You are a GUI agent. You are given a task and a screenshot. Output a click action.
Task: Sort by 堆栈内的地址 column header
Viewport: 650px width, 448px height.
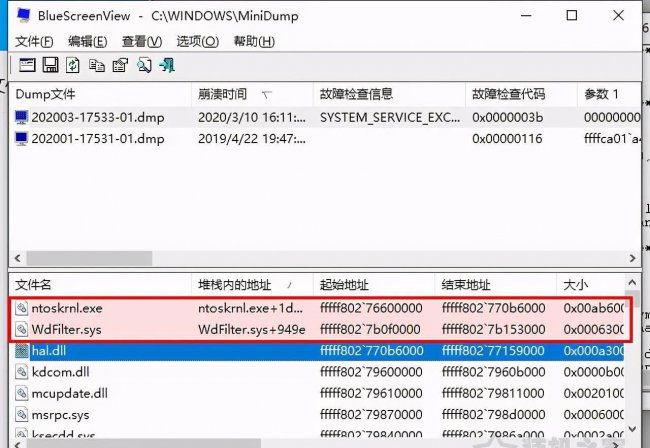(x=252, y=285)
